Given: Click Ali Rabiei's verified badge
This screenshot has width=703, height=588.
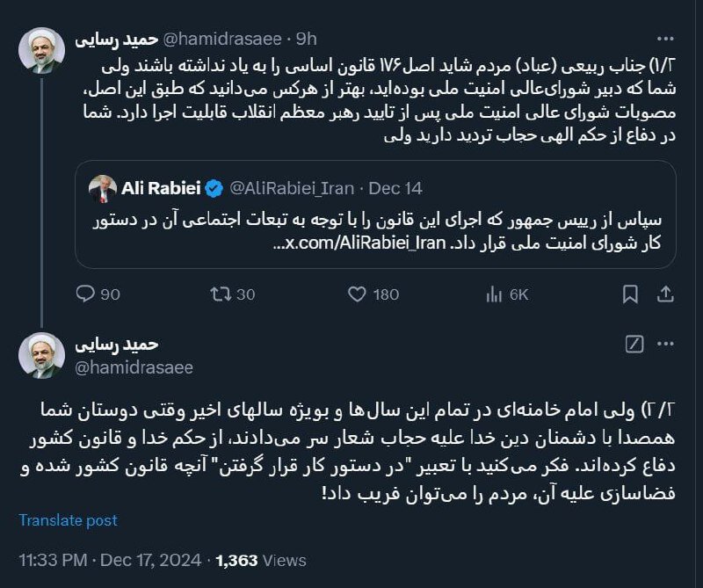Looking at the screenshot, I should coord(214,187).
